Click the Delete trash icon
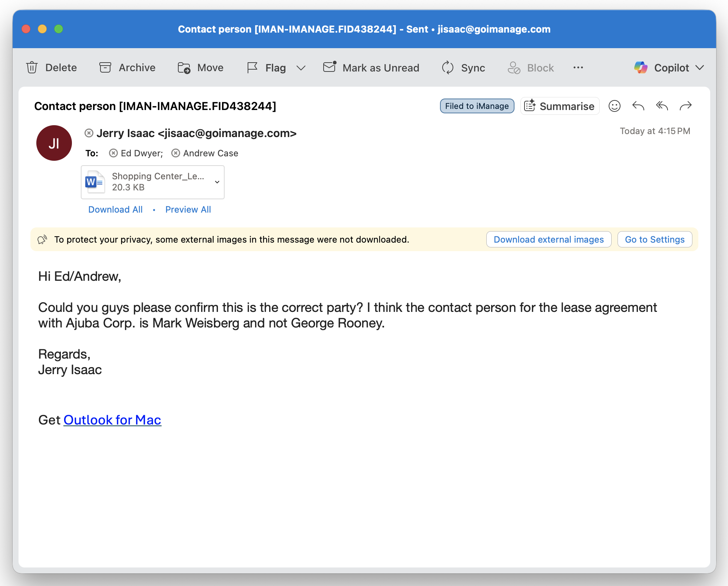728x586 pixels. (32, 68)
